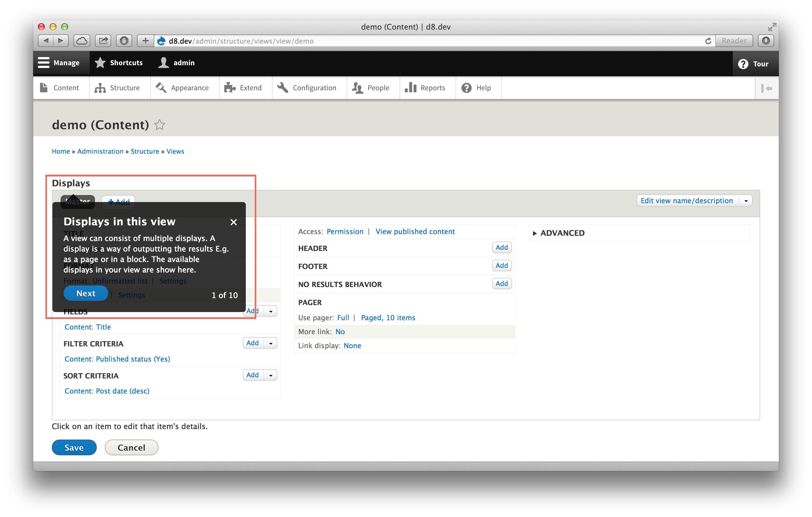812x517 pixels.
Task: Add a NO RESULTS BEHAVIOR item
Action: (502, 284)
